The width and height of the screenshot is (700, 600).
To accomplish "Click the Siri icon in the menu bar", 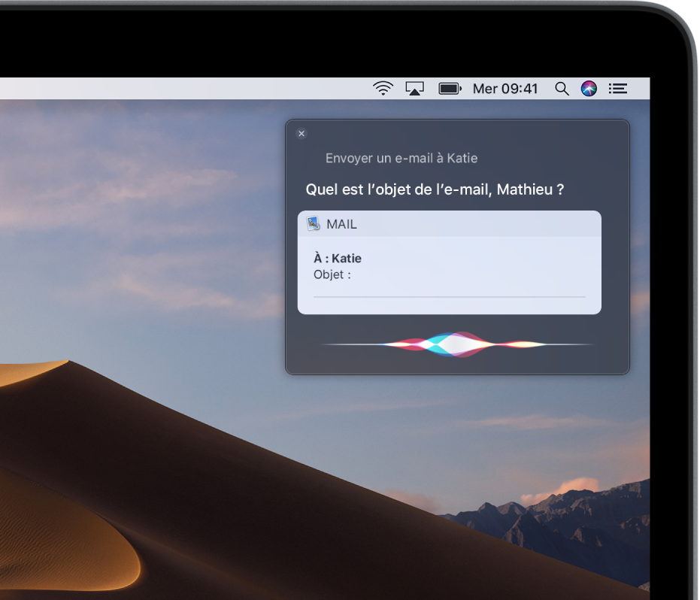I will [588, 88].
